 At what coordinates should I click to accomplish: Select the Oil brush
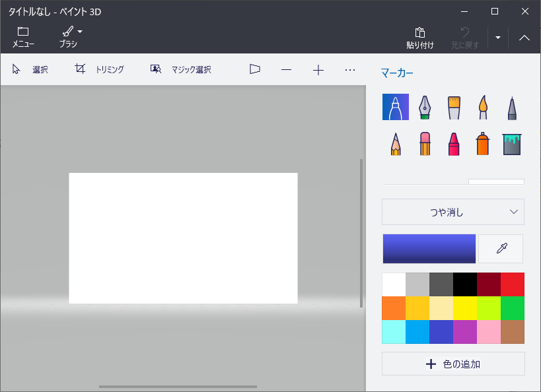point(454,107)
